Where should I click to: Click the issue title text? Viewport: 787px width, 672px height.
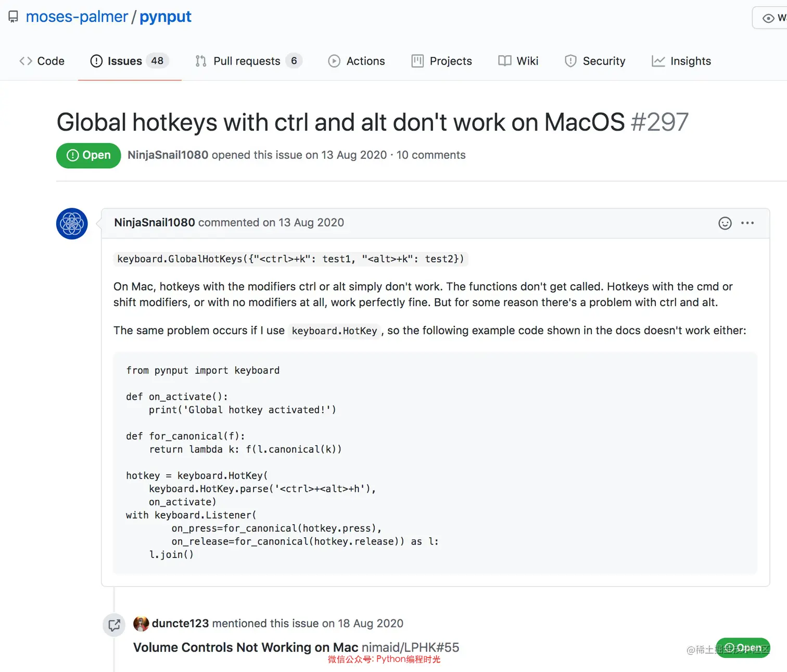coord(340,122)
